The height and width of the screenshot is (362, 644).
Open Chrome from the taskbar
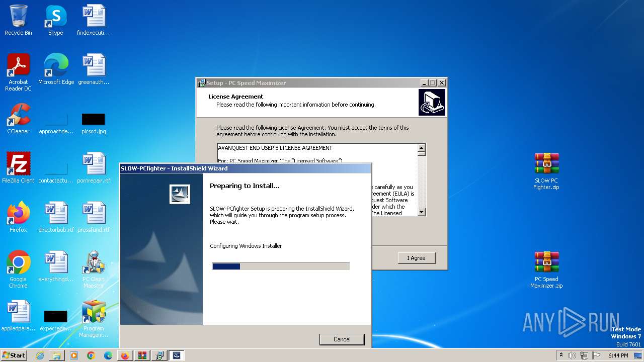coord(91,355)
